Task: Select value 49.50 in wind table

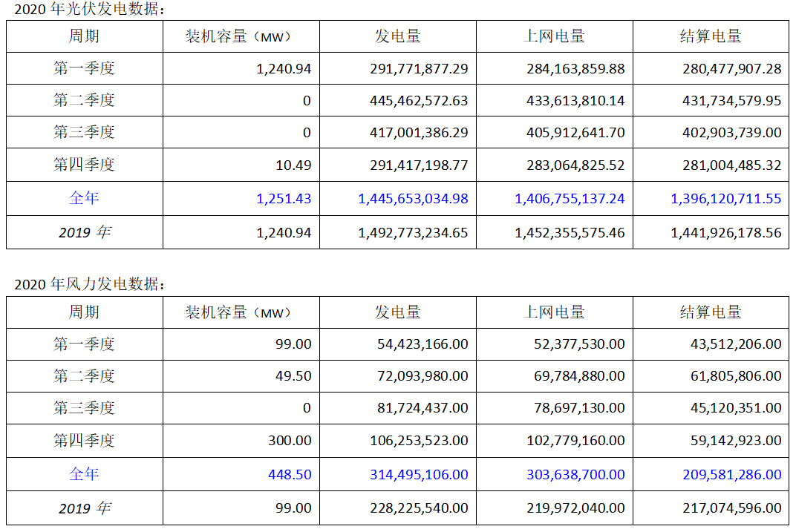Action: pos(293,375)
